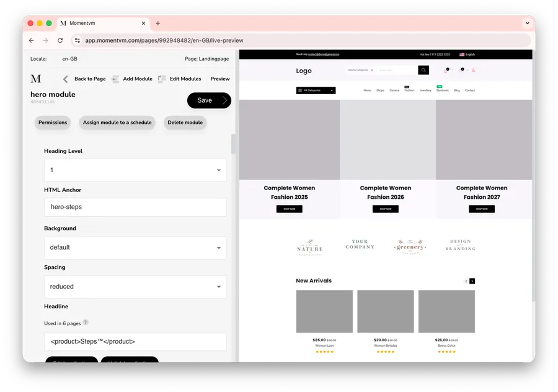
Task: Click the Add Module icon
Action: [115, 79]
